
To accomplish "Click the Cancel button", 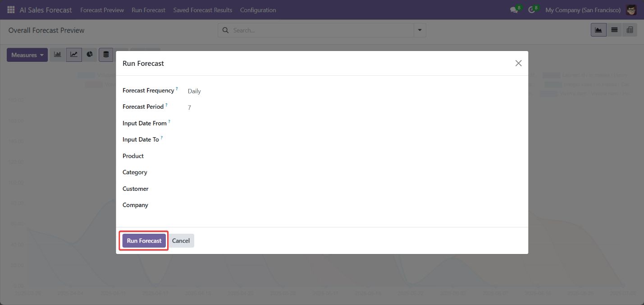I will pyautogui.click(x=181, y=241).
